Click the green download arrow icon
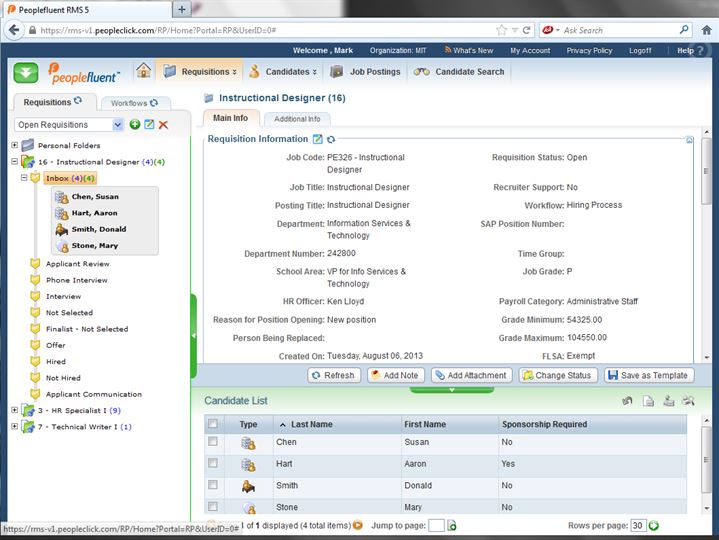The height and width of the screenshot is (540, 719). [26, 72]
